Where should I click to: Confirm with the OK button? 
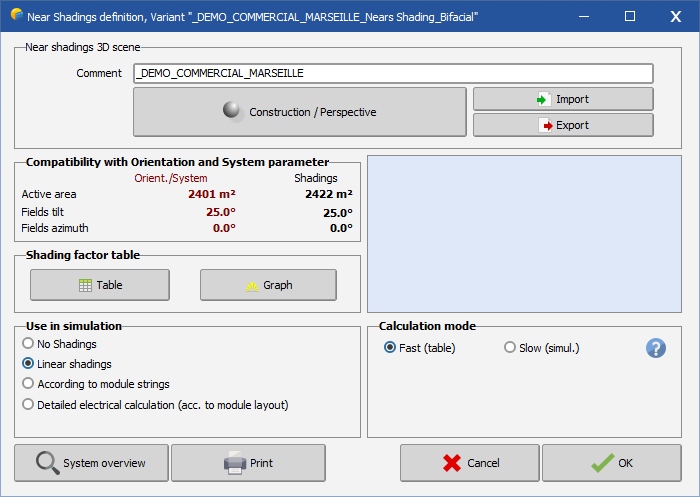coord(612,463)
